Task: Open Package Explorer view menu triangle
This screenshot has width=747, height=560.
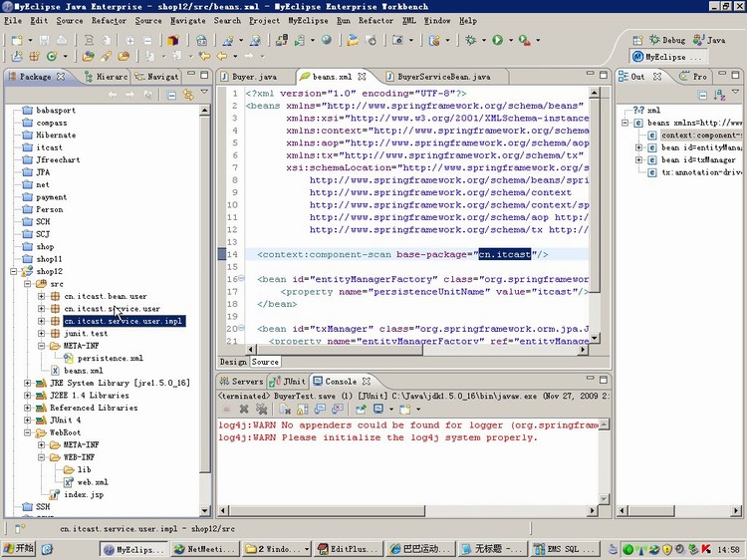Action: (x=204, y=92)
